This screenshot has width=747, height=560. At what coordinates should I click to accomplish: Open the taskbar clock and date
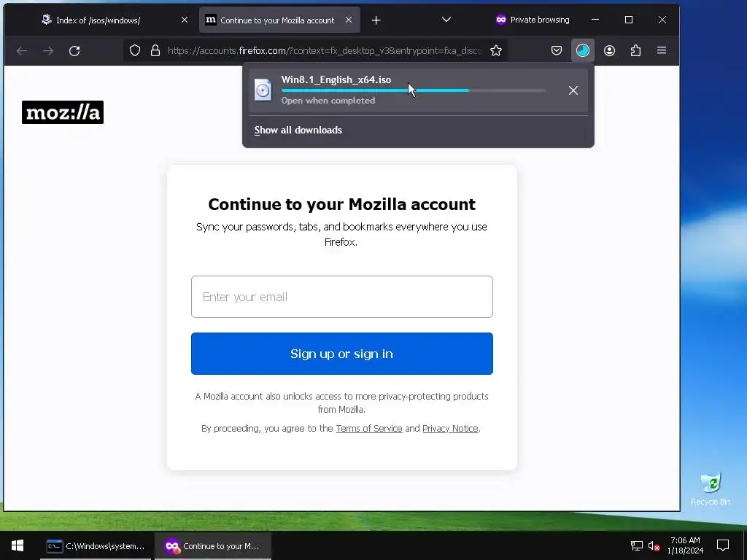[685, 545]
